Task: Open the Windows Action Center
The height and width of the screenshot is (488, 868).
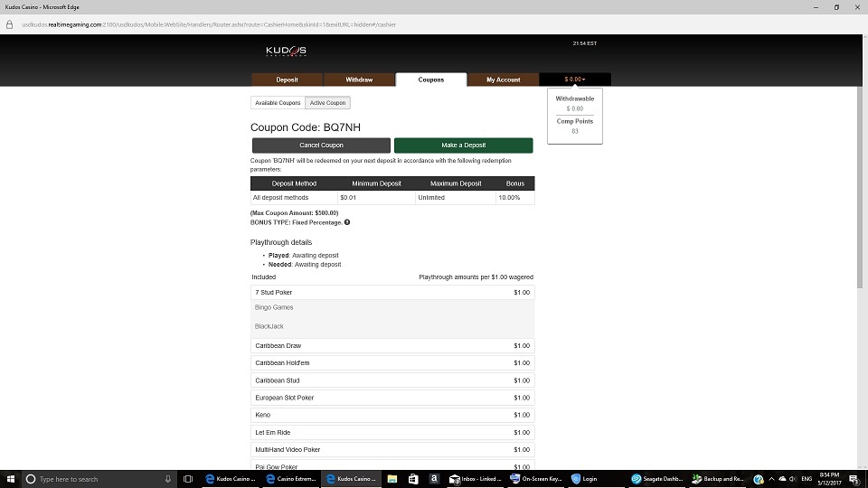Action: click(854, 479)
